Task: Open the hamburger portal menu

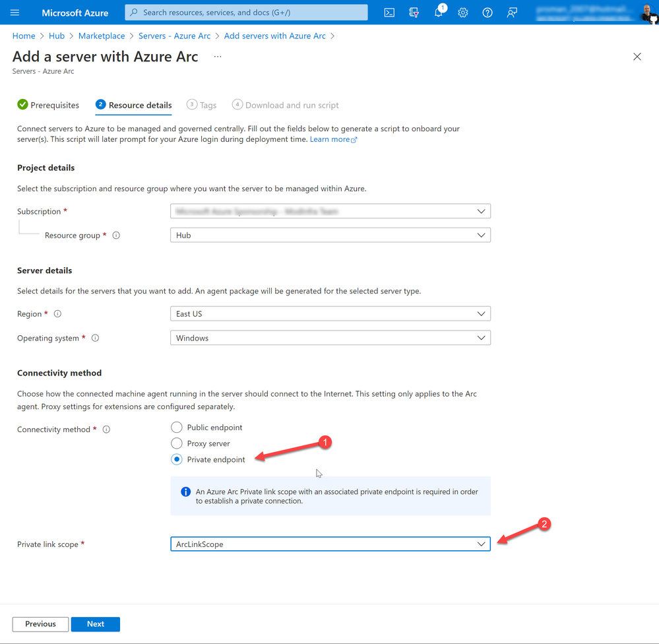Action: tap(15, 13)
